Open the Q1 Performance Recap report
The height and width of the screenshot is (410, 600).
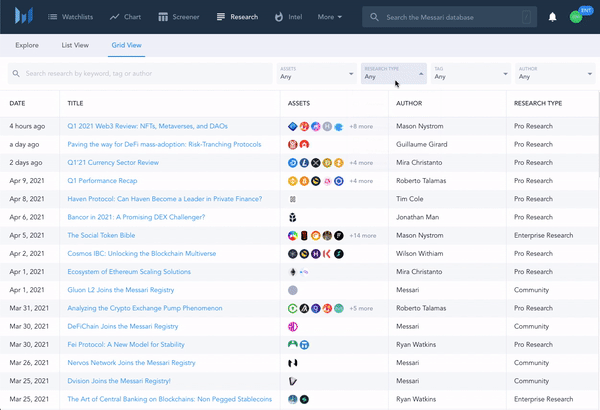tap(102, 181)
